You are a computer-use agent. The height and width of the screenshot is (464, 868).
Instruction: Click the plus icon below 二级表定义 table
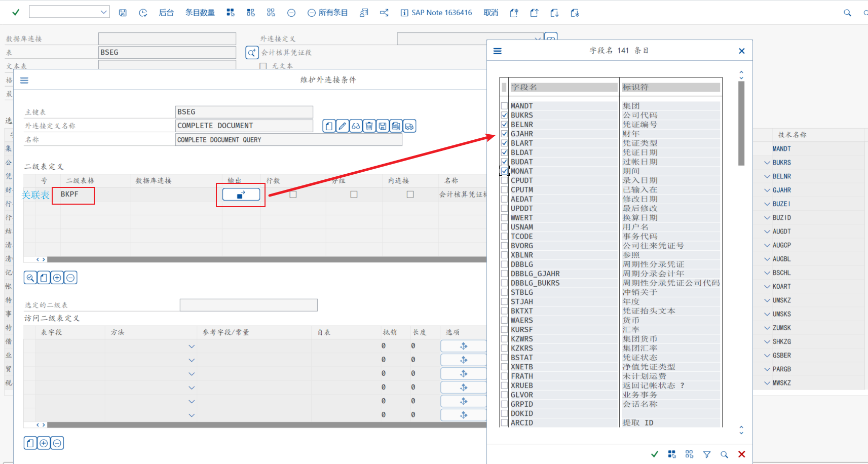point(57,278)
